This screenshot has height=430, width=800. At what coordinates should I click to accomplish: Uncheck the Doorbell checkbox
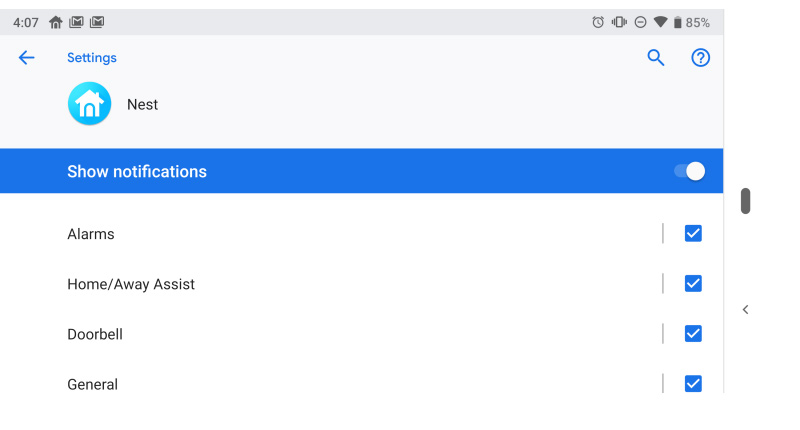pyautogui.click(x=693, y=334)
